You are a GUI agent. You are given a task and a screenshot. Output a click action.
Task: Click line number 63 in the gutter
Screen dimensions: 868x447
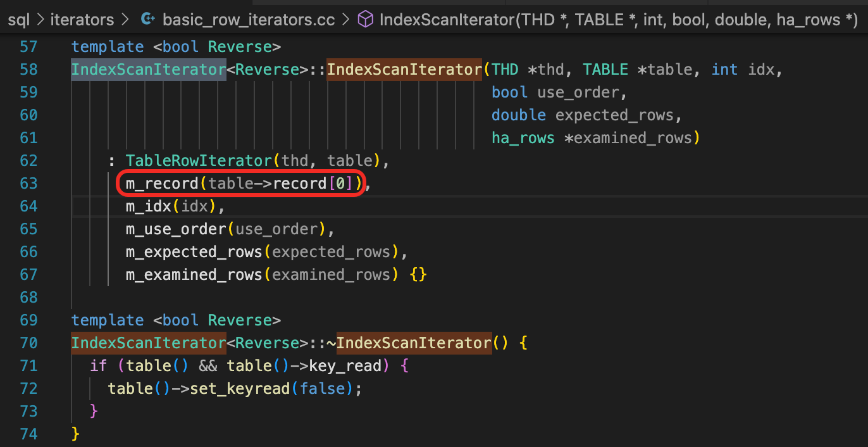click(x=29, y=184)
